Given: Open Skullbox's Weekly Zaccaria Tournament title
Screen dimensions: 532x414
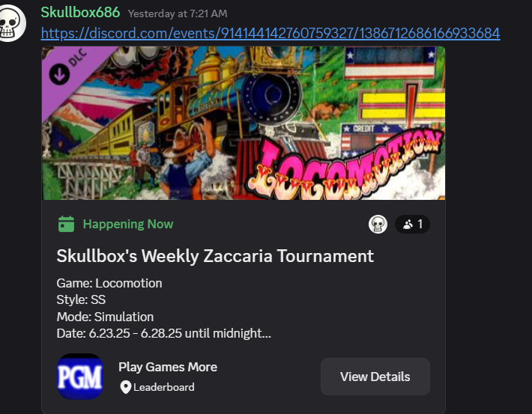Looking at the screenshot, I should [x=215, y=256].
